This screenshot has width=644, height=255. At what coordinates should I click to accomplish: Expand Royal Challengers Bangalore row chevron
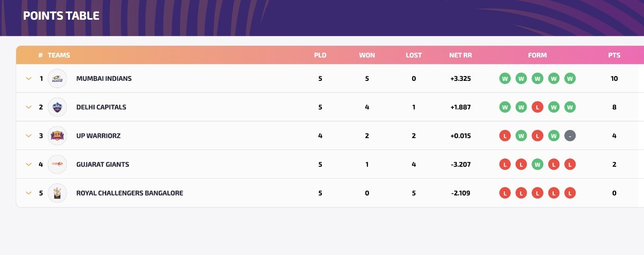pos(29,193)
